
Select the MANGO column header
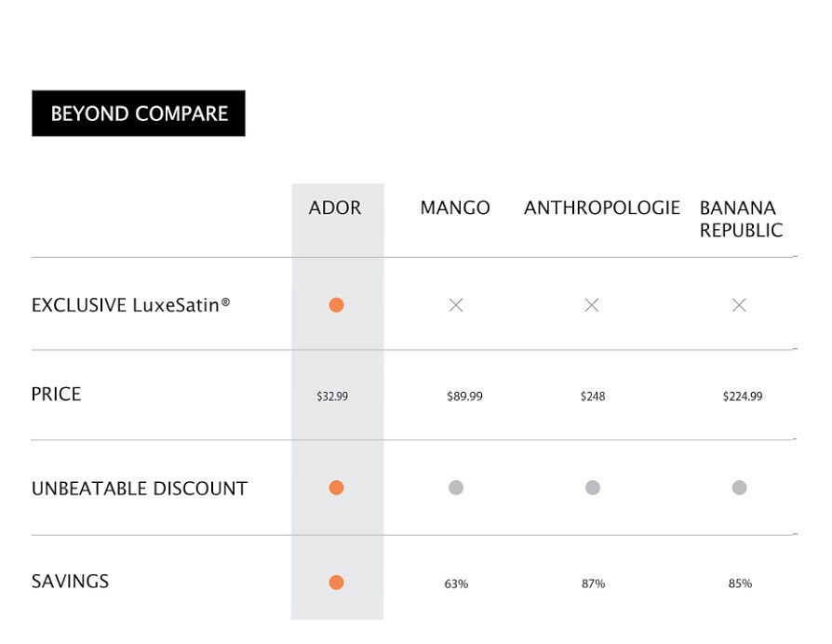point(455,208)
